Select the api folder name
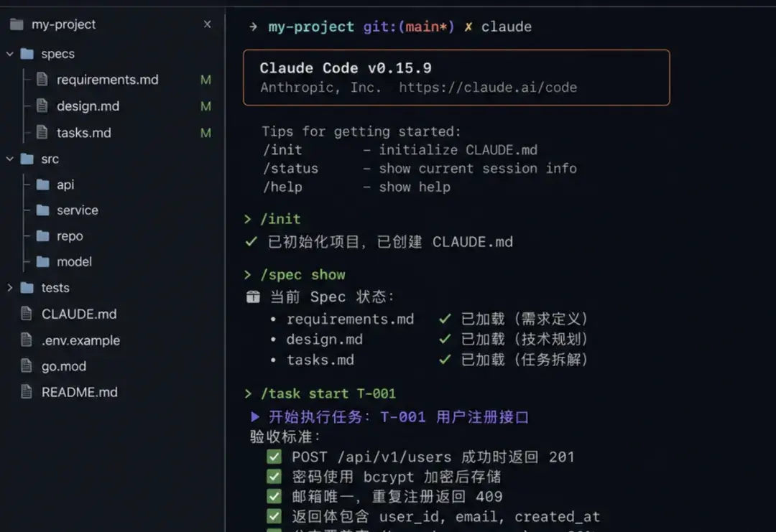The width and height of the screenshot is (776, 532). tap(65, 185)
